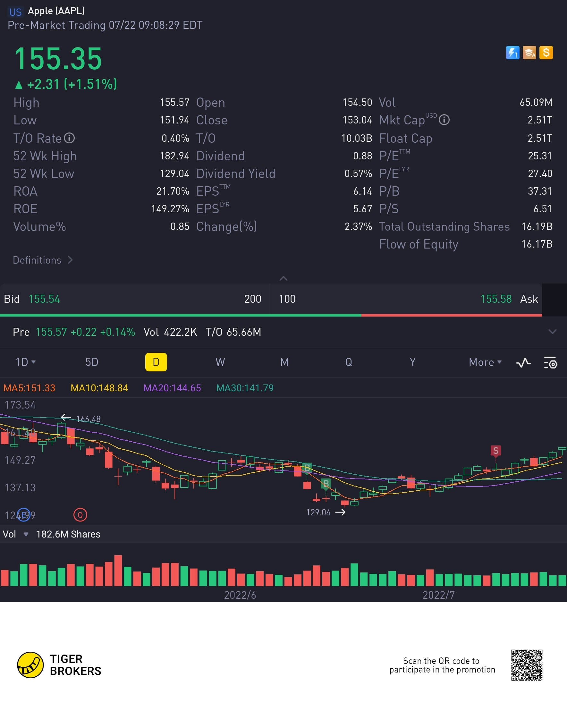Tap the P/B value 37.31

[540, 191]
